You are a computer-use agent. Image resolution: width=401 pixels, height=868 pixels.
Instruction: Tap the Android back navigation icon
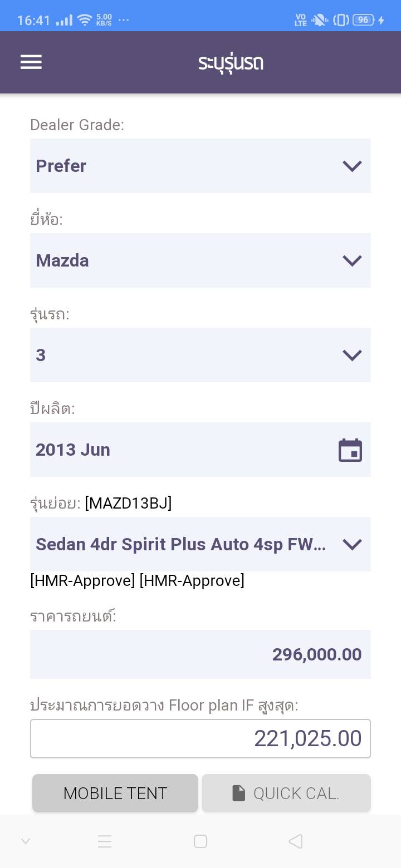point(296,841)
